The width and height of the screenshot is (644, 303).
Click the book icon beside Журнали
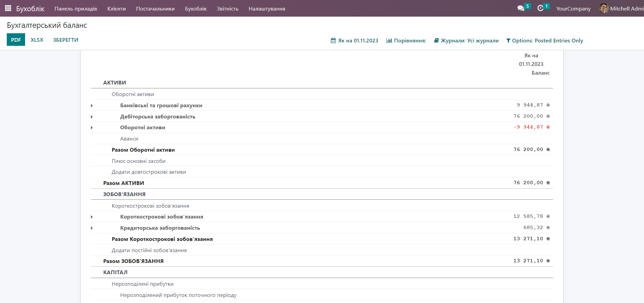click(x=436, y=41)
